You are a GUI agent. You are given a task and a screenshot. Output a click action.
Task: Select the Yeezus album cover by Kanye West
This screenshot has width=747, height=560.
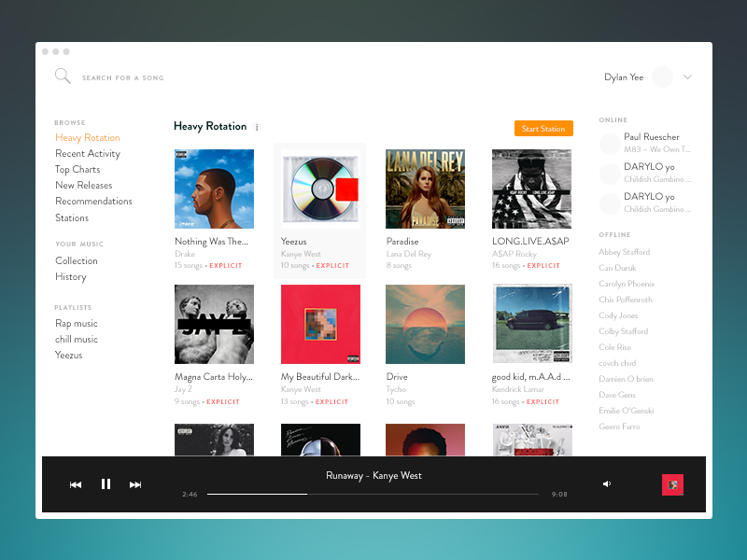tap(320, 189)
